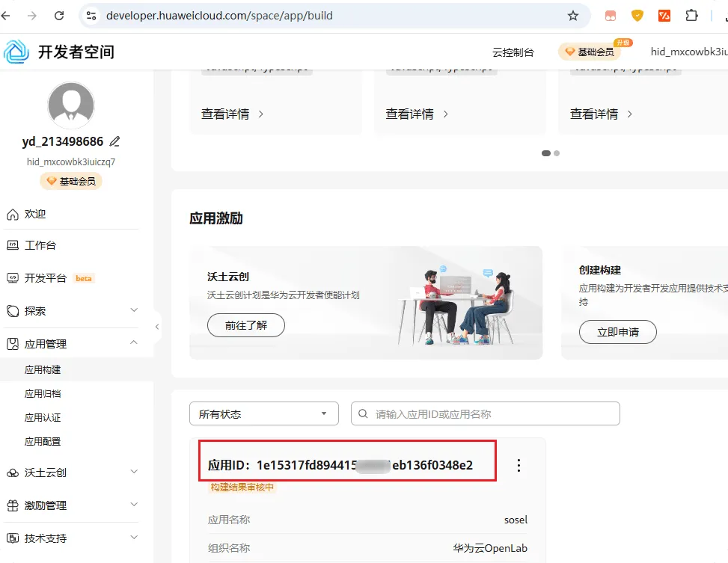Click the 基础会员 badge in the header
The width and height of the screenshot is (728, 563).
pos(590,52)
